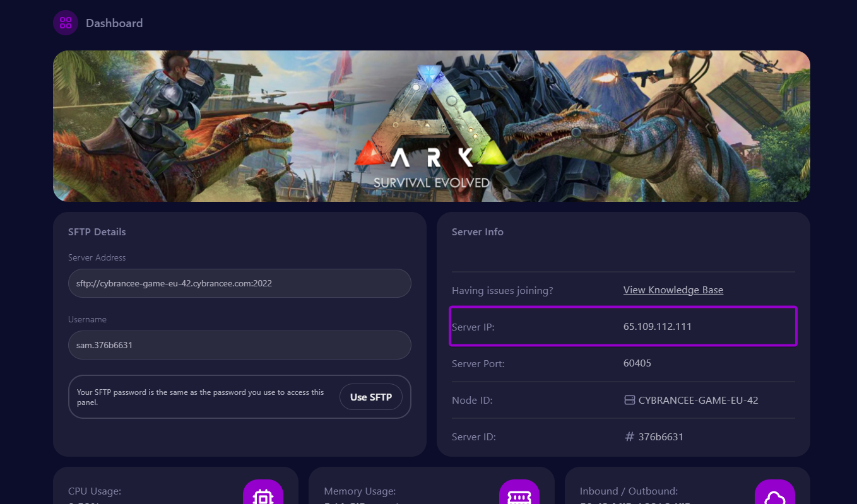857x504 pixels.
Task: Open the View Knowledge Base link
Action: coord(673,290)
